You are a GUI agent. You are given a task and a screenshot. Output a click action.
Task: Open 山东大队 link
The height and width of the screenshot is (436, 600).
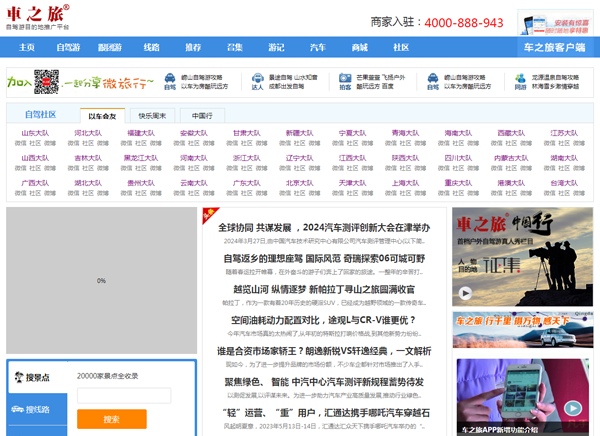[x=35, y=133]
